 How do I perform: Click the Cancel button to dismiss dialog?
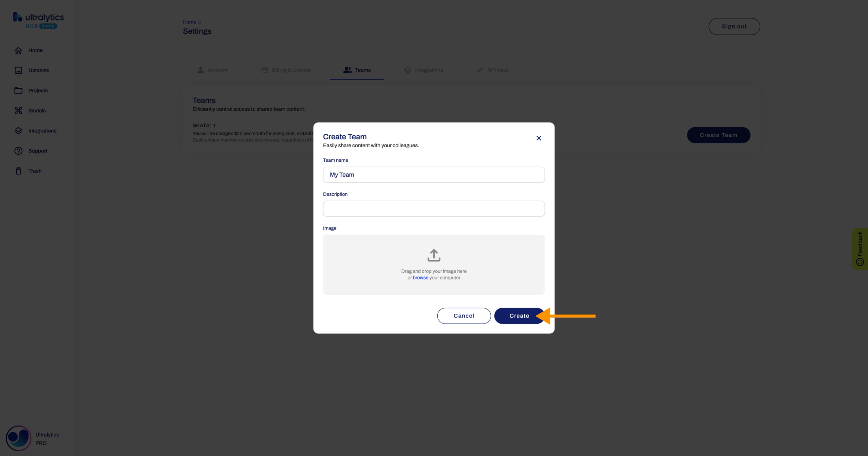(464, 316)
